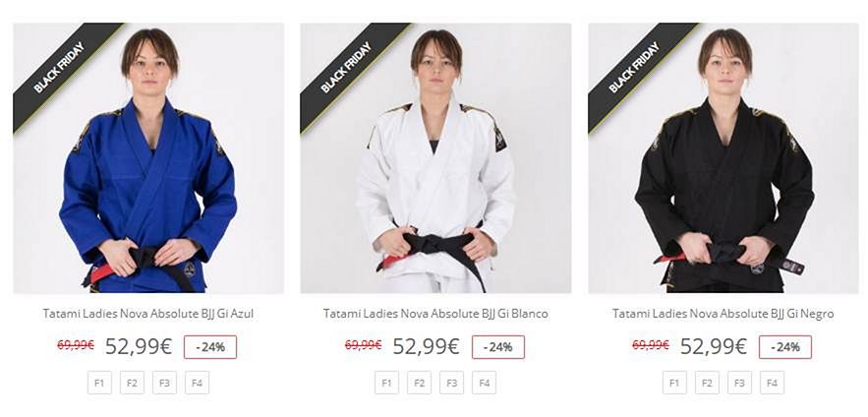Click the -24% discount badge on Azul gi
Viewport: 868px width, 417px height.
coord(210,347)
